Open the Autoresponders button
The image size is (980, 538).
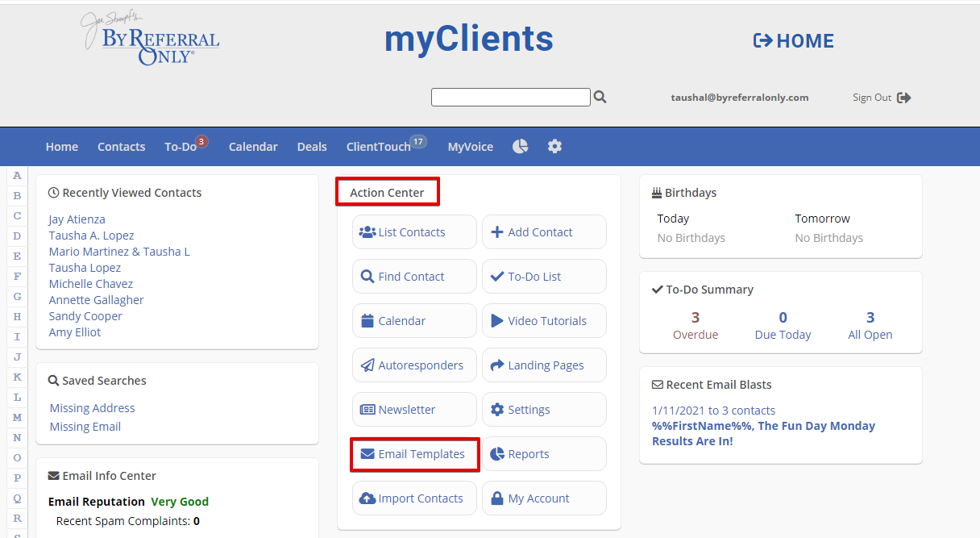(414, 365)
